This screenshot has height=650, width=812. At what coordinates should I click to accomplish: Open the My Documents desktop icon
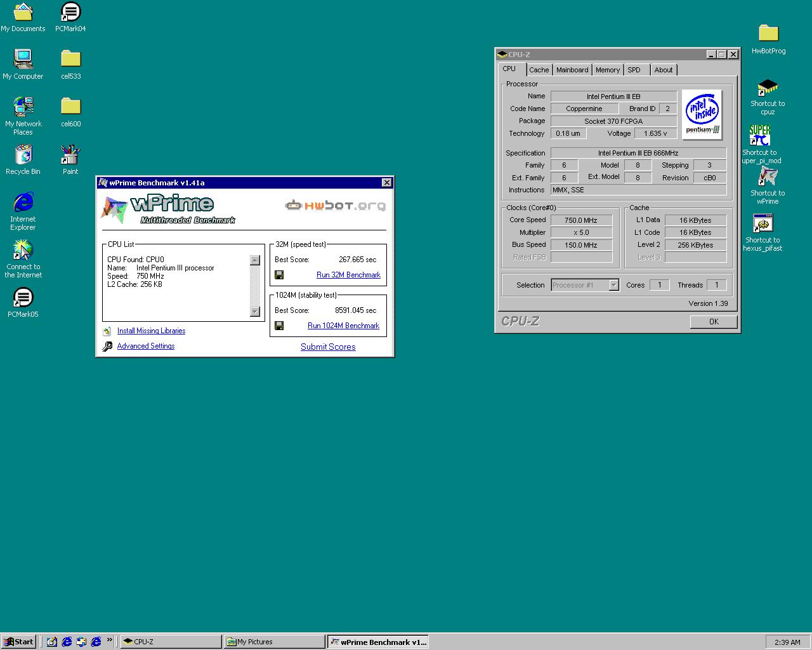coord(23,17)
